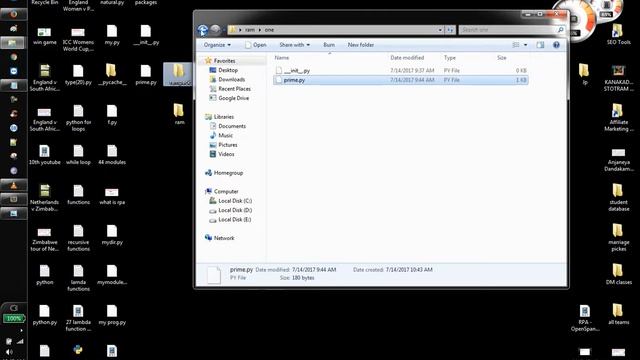The image size is (640, 360).
Task: Open the Documents library
Action: 232,126
